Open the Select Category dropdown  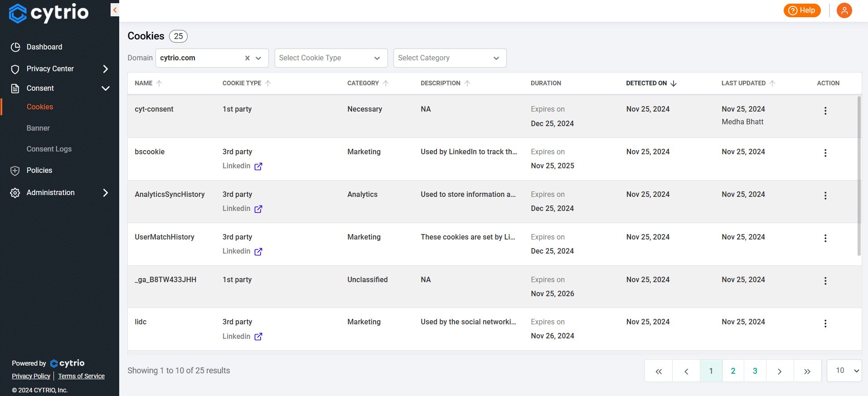(x=450, y=58)
